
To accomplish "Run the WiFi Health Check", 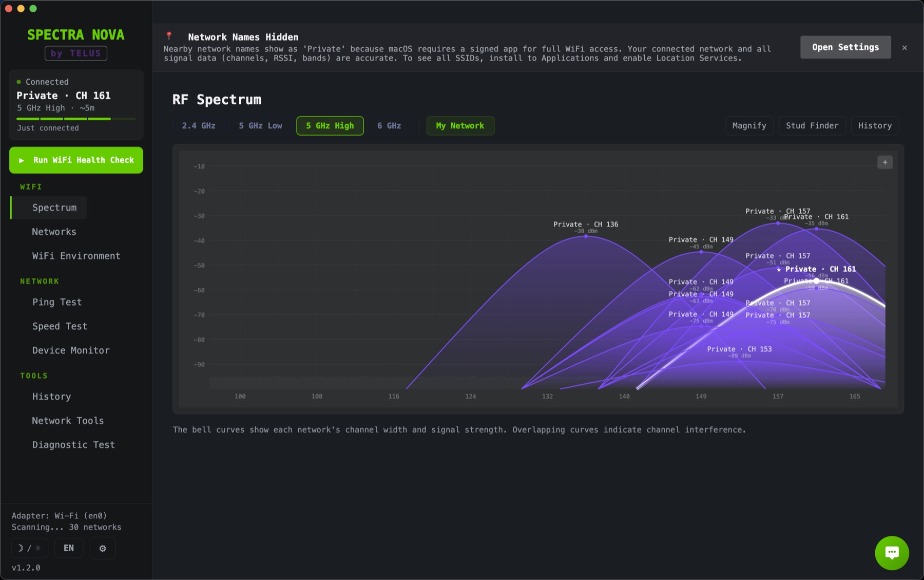I will (76, 160).
